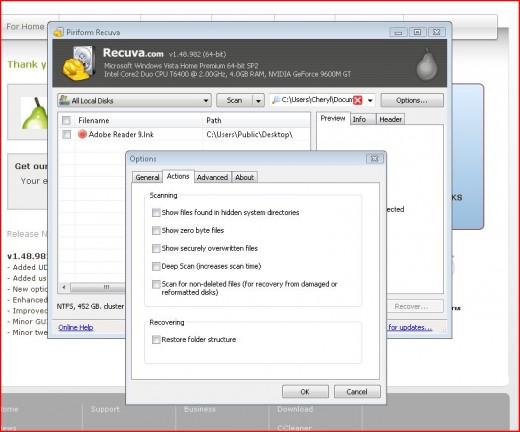
Task: Enable Scan for non-deleted files
Action: coord(156,284)
